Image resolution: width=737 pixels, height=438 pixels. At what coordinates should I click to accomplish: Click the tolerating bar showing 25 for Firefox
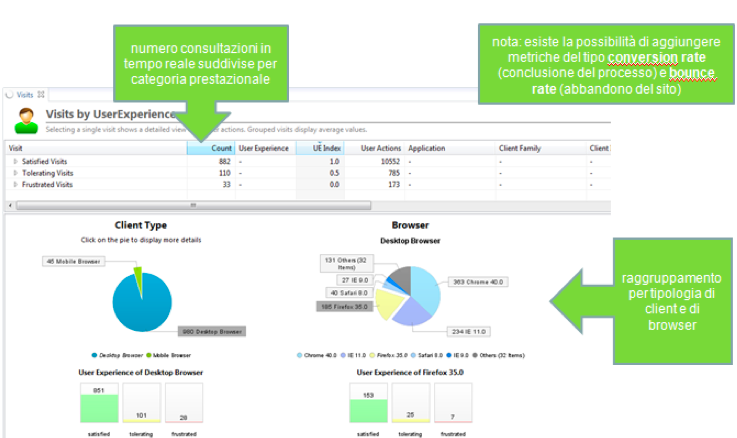tap(411, 420)
